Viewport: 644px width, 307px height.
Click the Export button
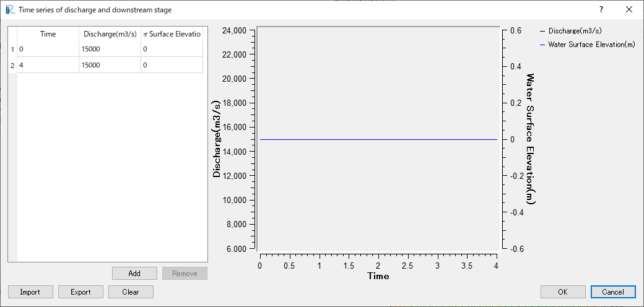click(80, 292)
